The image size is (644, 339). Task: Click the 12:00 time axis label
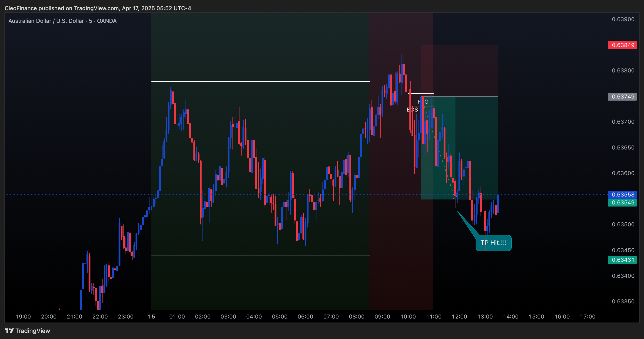(459, 316)
